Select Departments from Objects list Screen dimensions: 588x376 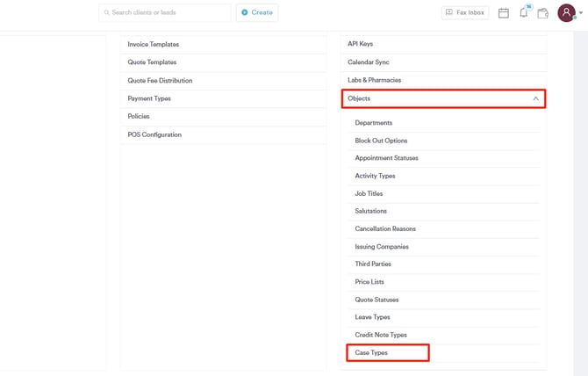(374, 123)
